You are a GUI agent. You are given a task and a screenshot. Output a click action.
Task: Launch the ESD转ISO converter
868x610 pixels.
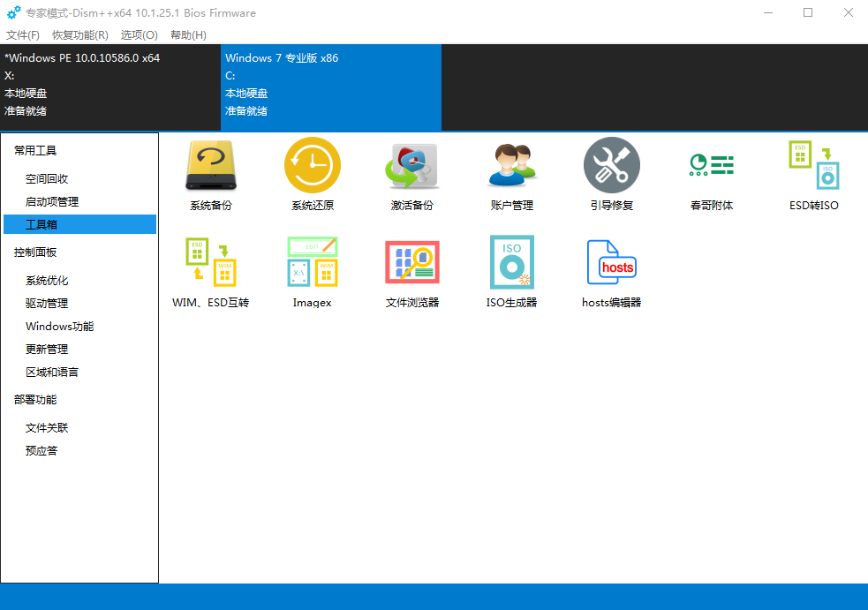click(813, 167)
